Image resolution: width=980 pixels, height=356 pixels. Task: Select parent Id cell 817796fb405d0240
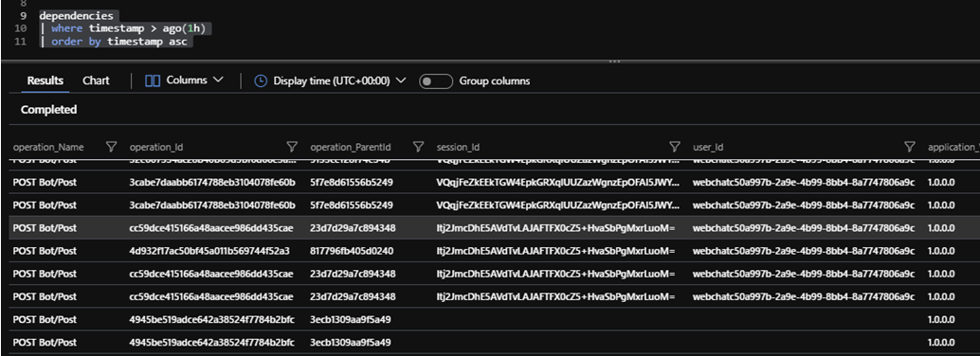(x=353, y=251)
